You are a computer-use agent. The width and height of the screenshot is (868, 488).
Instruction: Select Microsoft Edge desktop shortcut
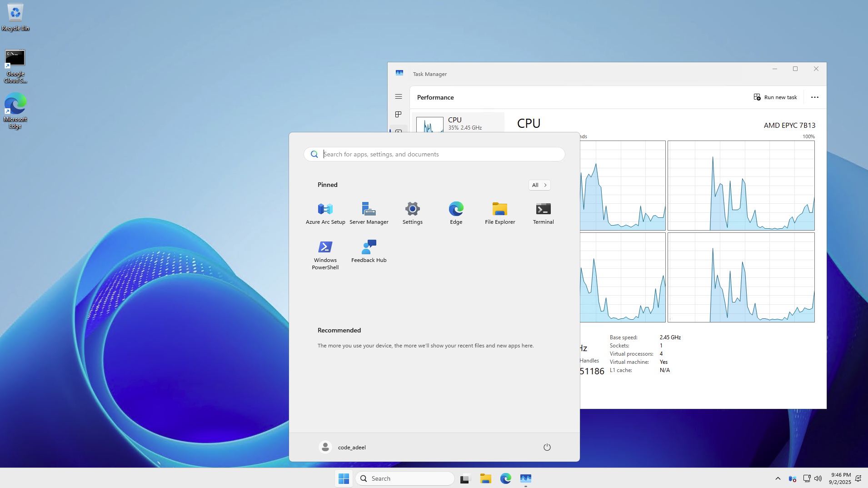(x=15, y=111)
